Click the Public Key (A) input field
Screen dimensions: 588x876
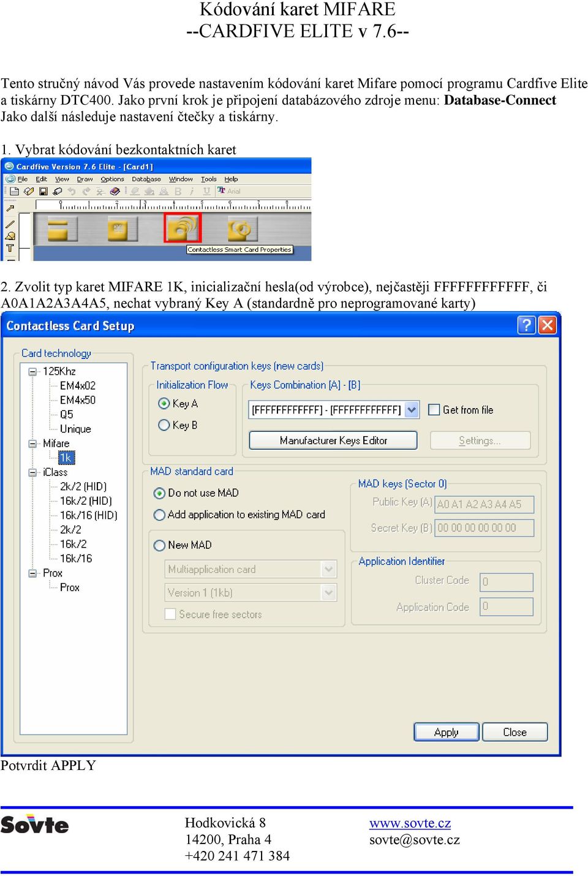[x=484, y=504]
